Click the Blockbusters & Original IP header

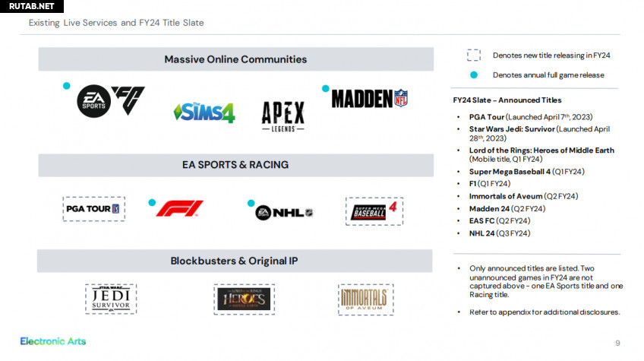[x=235, y=261]
